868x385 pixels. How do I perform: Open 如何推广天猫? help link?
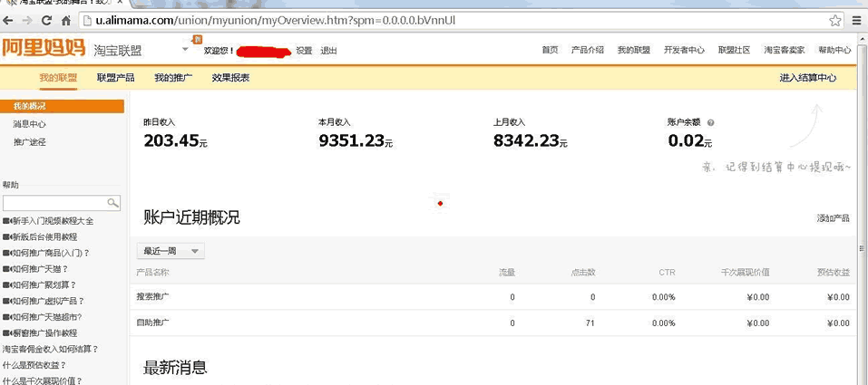[41, 269]
